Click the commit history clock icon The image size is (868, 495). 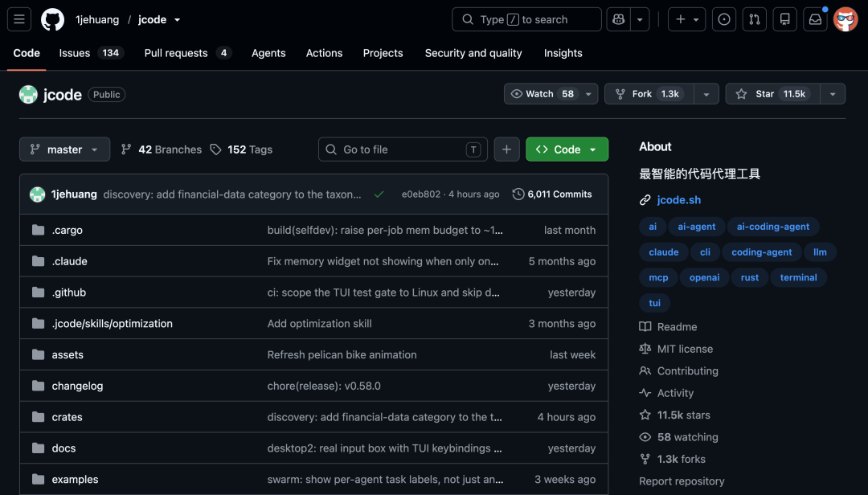[x=518, y=194]
